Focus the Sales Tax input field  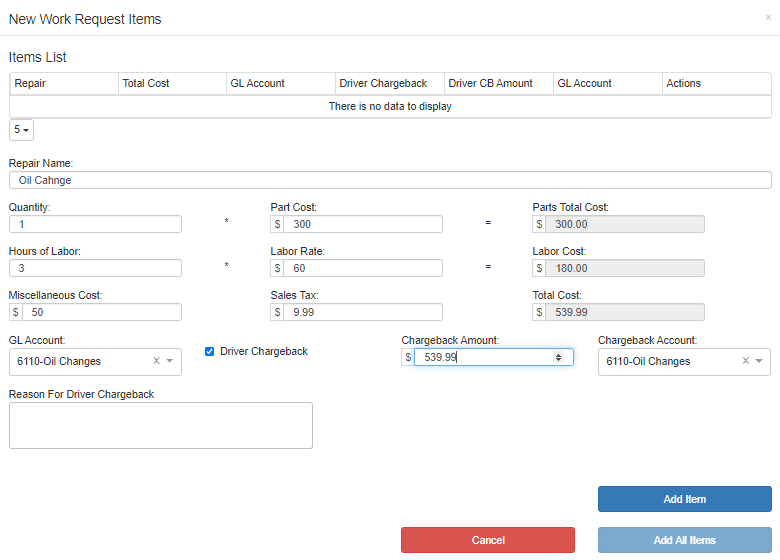pyautogui.click(x=363, y=312)
